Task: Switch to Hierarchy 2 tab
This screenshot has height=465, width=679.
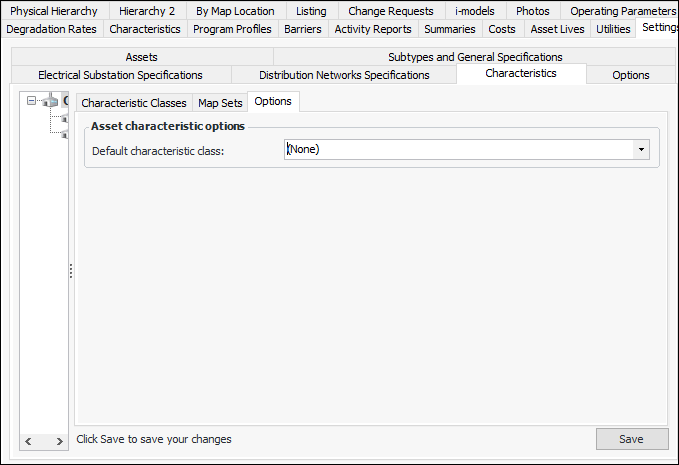Action: (x=147, y=11)
